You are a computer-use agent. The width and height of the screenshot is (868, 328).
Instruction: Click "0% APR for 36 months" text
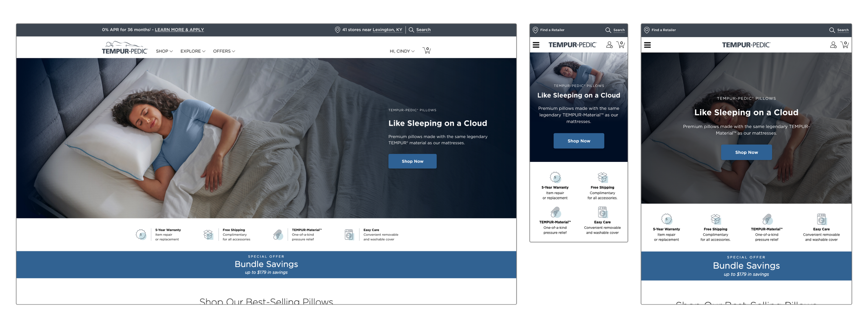126,30
